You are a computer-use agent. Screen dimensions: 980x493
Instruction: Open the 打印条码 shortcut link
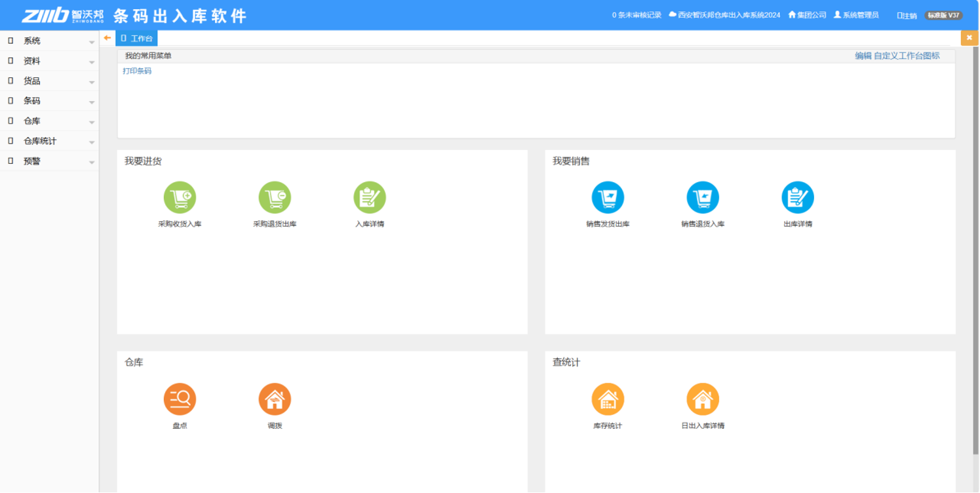coord(137,71)
